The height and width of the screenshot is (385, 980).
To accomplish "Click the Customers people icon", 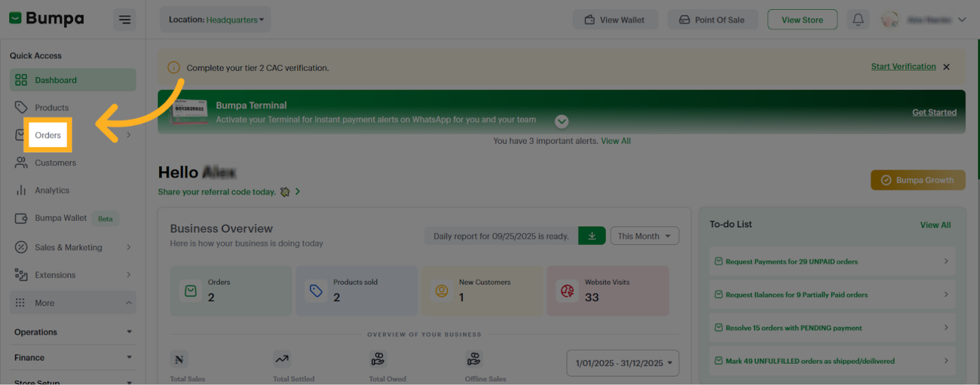I will pyautogui.click(x=21, y=163).
